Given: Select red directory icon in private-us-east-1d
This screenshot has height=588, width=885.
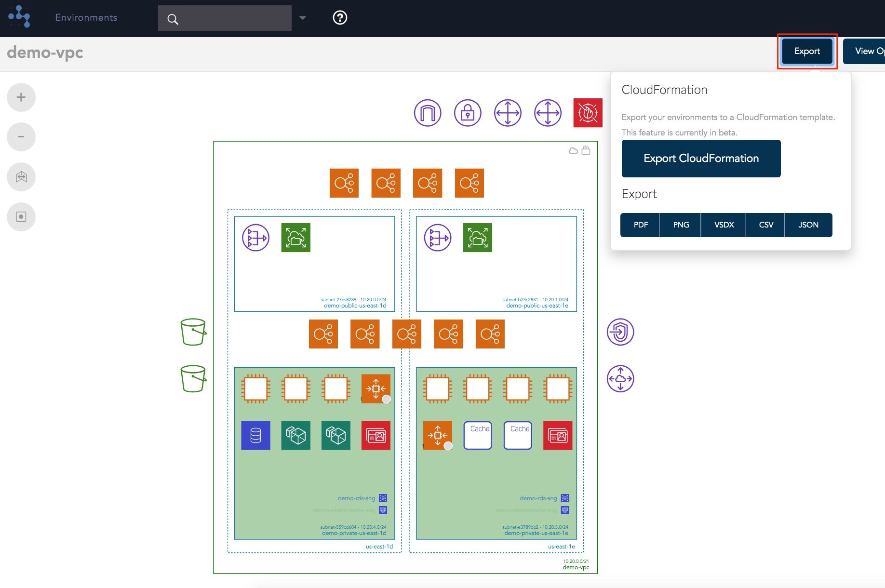Looking at the screenshot, I should click(376, 436).
